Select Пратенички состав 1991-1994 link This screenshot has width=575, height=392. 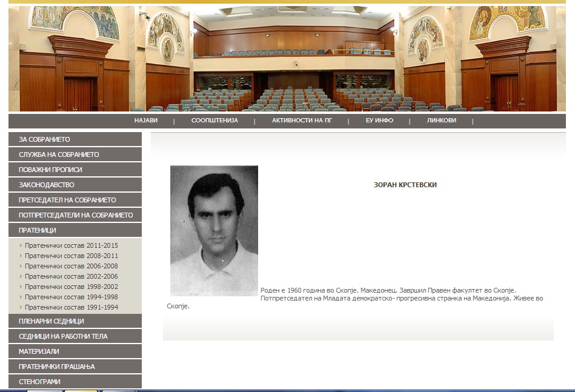click(71, 308)
